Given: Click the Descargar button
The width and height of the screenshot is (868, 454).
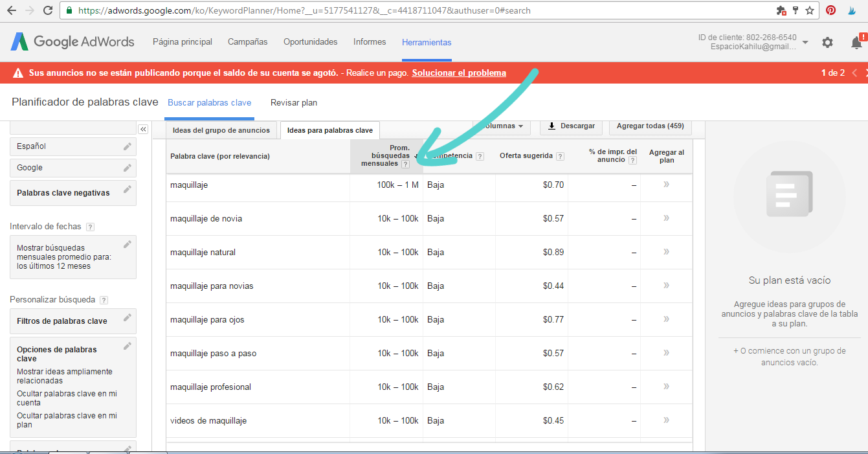Looking at the screenshot, I should [571, 126].
